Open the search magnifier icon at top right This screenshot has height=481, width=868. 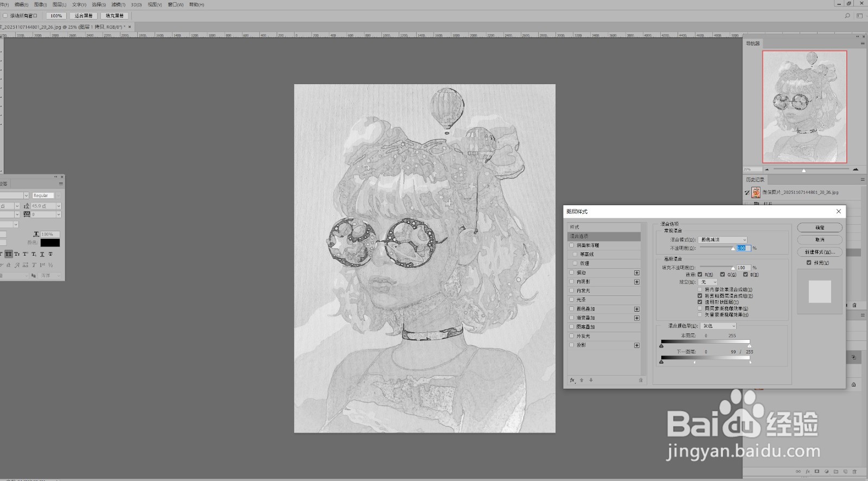pyautogui.click(x=847, y=16)
